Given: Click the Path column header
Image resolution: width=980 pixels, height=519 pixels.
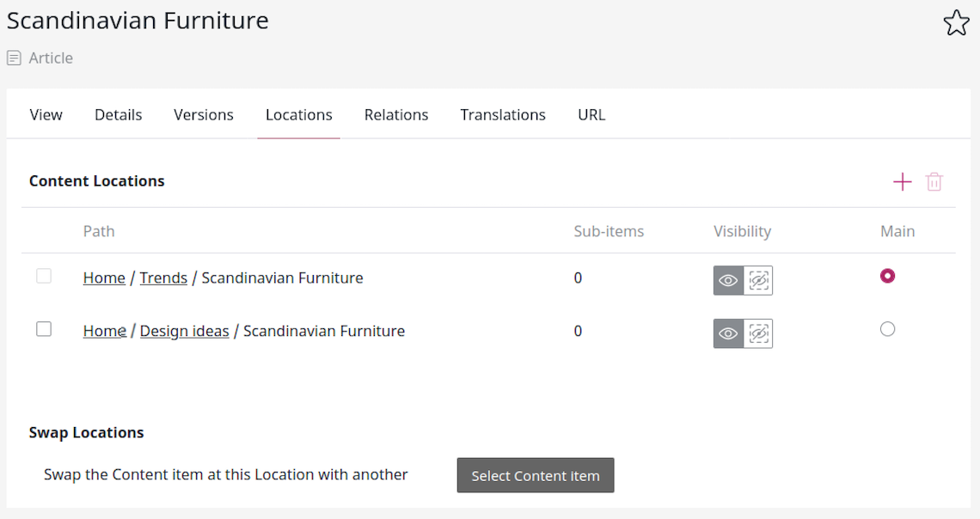Looking at the screenshot, I should coord(99,231).
